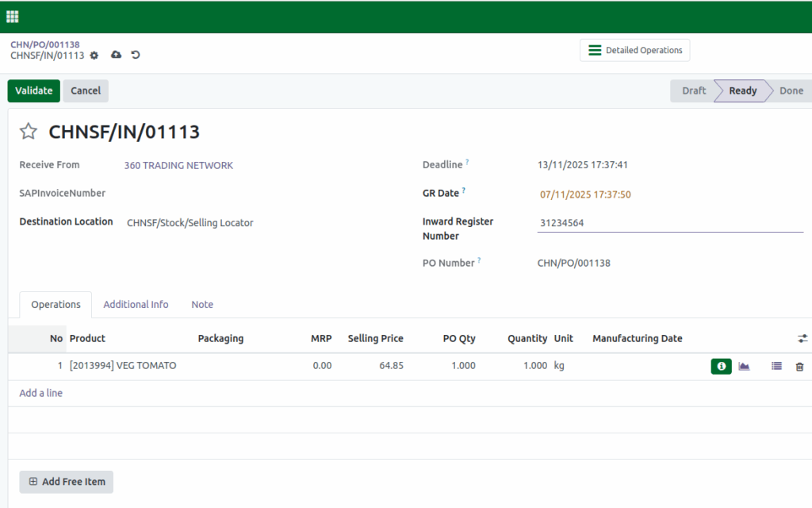Delete the VEG TOMATO line using trash icon
Viewport: 812px width, 508px height.
coord(799,366)
